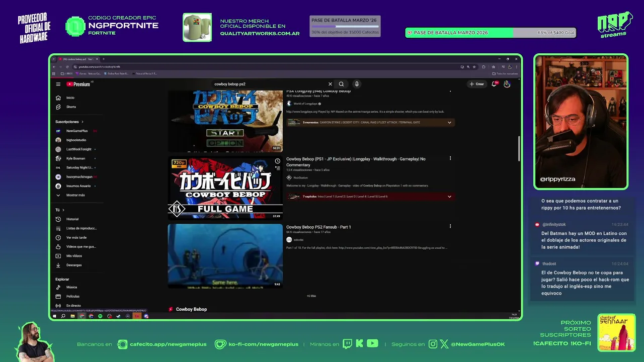644x362 pixels.
Task: Open the bigboolstudio subscription channel
Action: 77,140
